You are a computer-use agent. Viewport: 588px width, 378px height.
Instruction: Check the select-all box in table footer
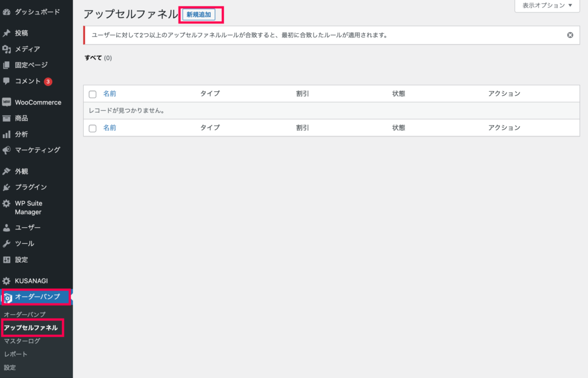coord(92,128)
